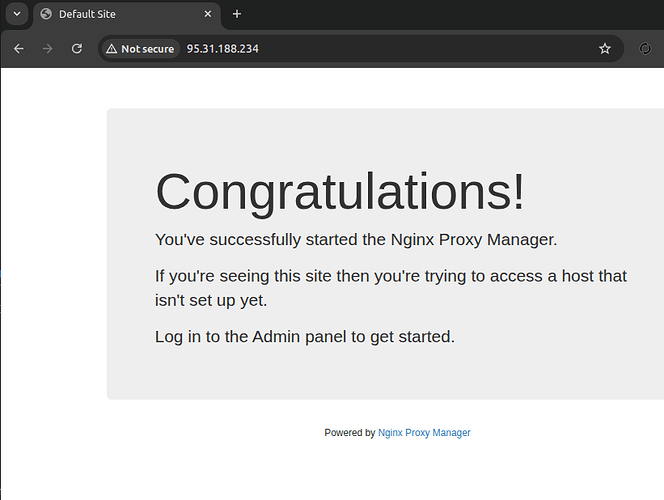Viewport: 664px width, 500px height.
Task: Click the 'Powered by' footer text
Action: click(x=349, y=433)
